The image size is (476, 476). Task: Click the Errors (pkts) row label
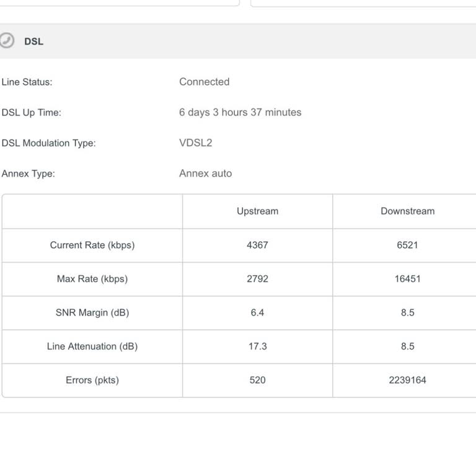(x=92, y=380)
